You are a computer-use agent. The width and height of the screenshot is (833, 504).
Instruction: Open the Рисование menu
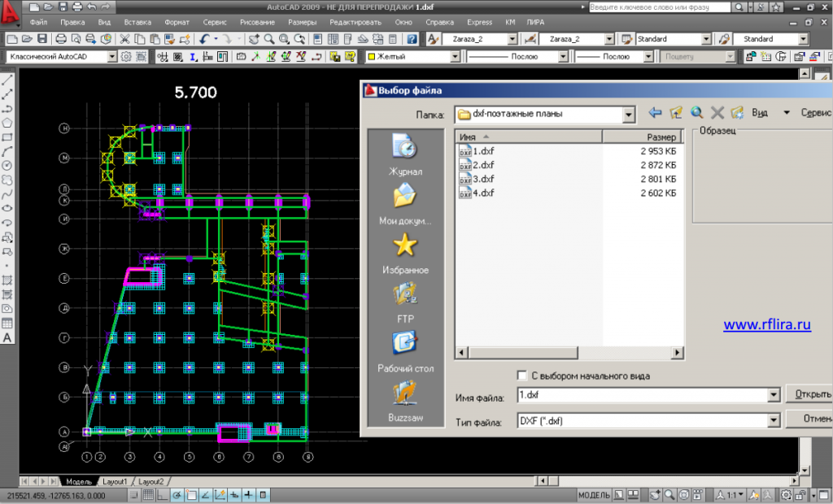coord(258,23)
